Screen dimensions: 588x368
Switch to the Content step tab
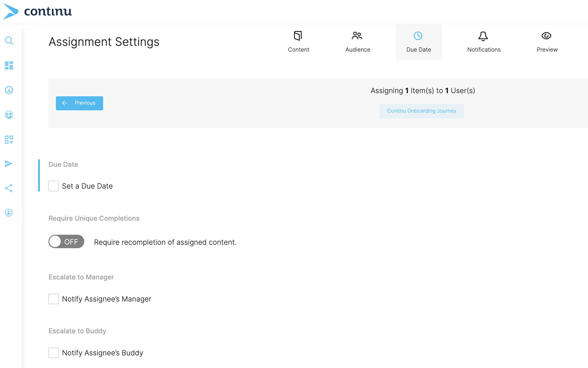(x=298, y=42)
